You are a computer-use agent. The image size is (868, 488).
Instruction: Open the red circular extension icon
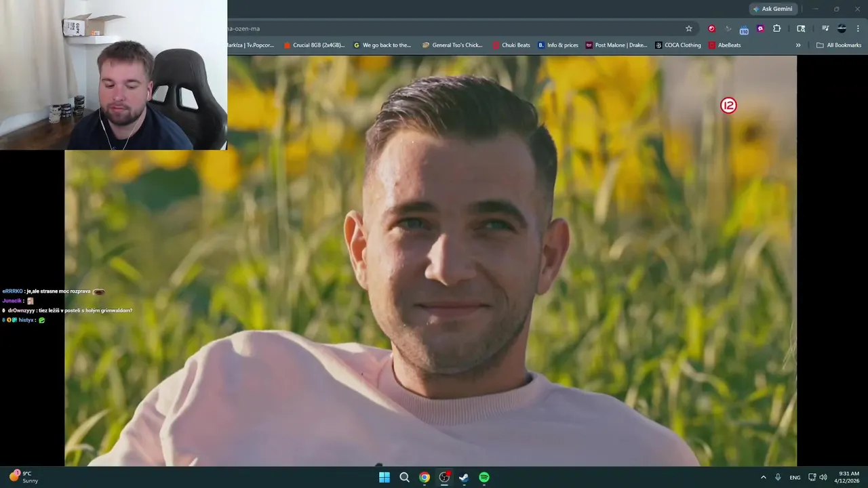point(711,28)
